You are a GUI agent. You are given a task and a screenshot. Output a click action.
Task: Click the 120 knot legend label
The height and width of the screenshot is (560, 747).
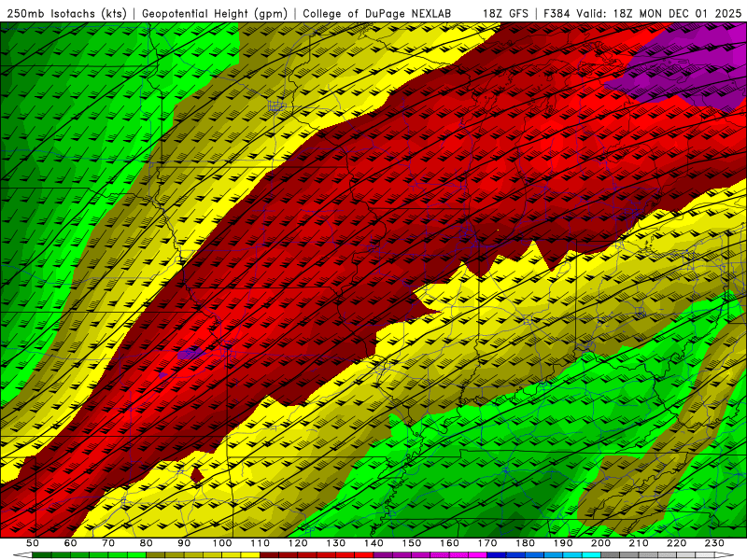[x=298, y=543]
